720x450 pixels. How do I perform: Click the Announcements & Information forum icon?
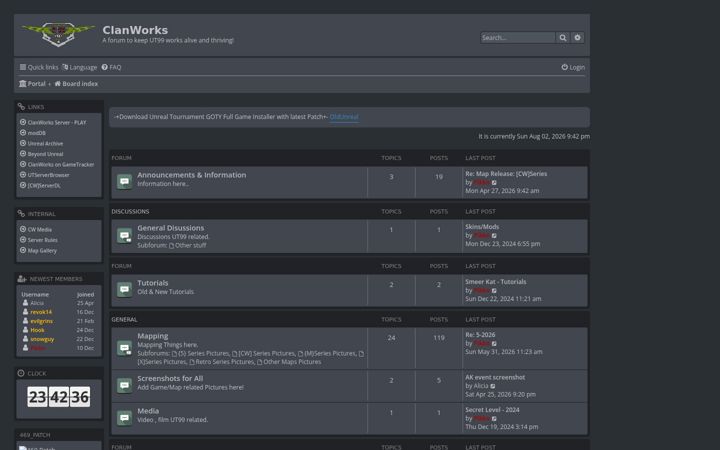(124, 182)
